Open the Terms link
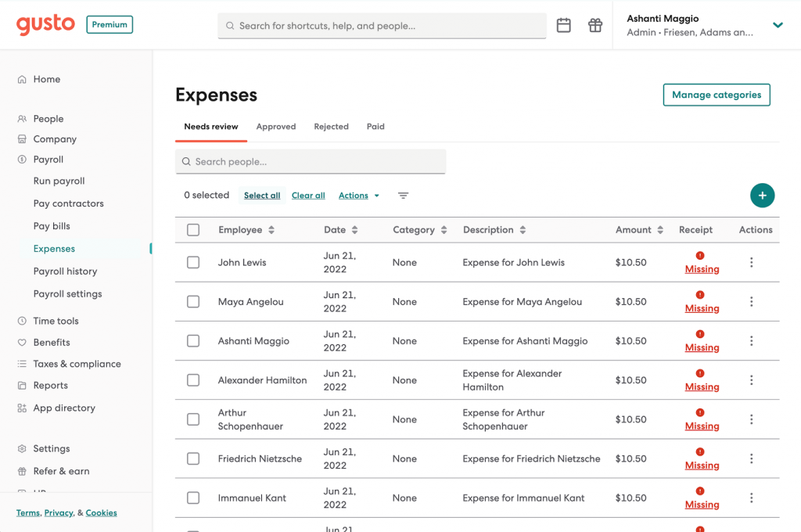This screenshot has width=801, height=532. pos(28,512)
